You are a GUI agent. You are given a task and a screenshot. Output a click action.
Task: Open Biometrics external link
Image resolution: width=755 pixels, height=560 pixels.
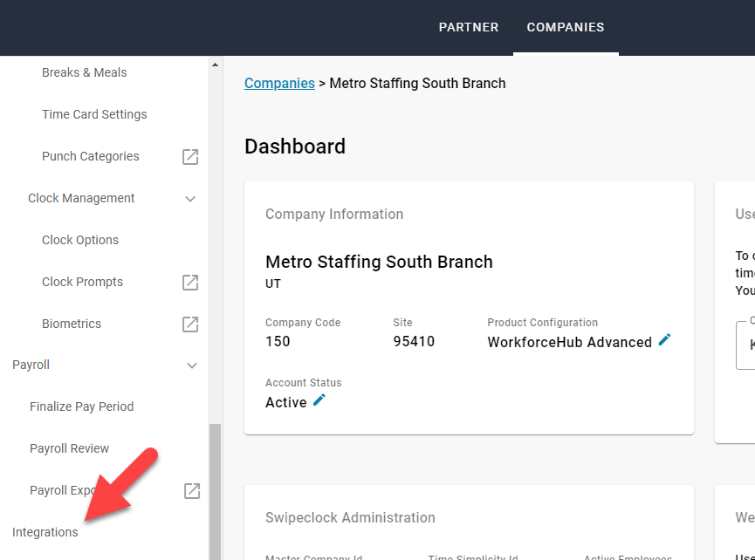[189, 324]
